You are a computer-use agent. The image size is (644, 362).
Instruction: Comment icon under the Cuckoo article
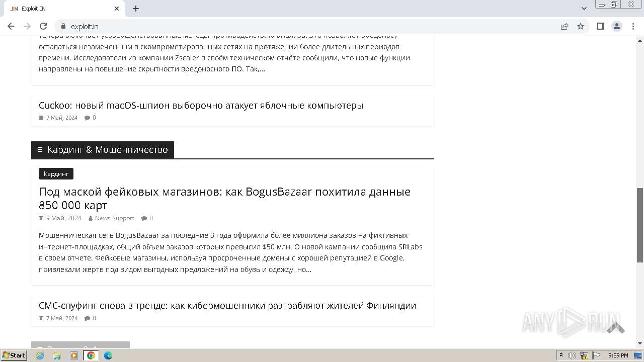(87, 118)
